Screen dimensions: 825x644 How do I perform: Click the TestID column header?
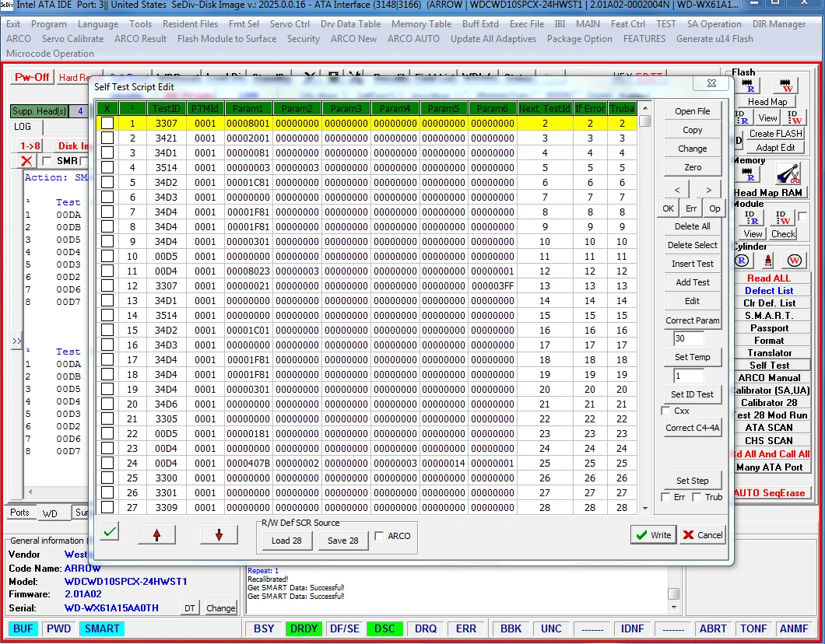pyautogui.click(x=167, y=108)
